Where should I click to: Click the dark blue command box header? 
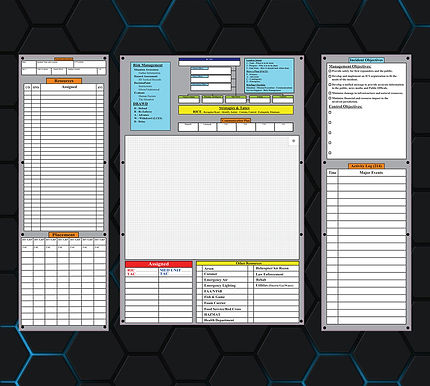coord(209,59)
